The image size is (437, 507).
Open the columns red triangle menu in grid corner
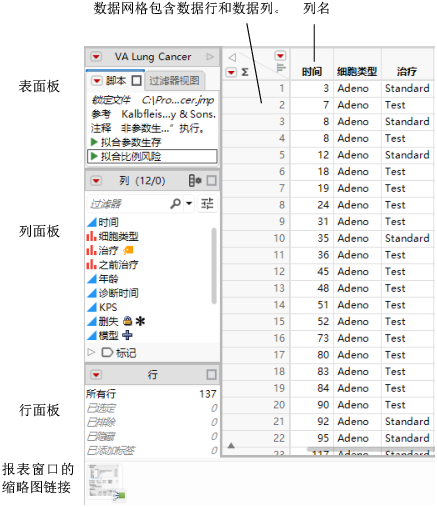[280, 55]
